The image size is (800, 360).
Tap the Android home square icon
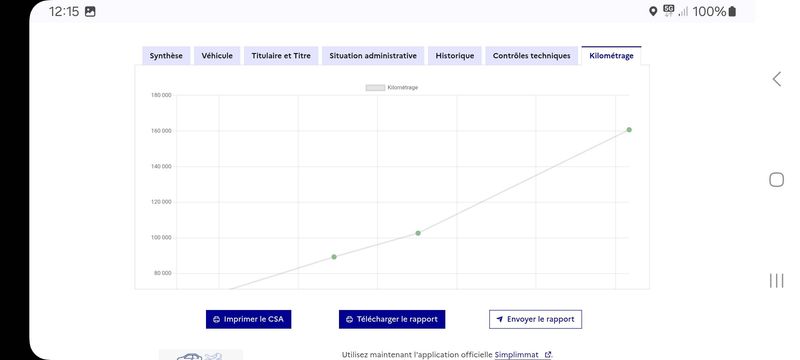click(x=777, y=179)
